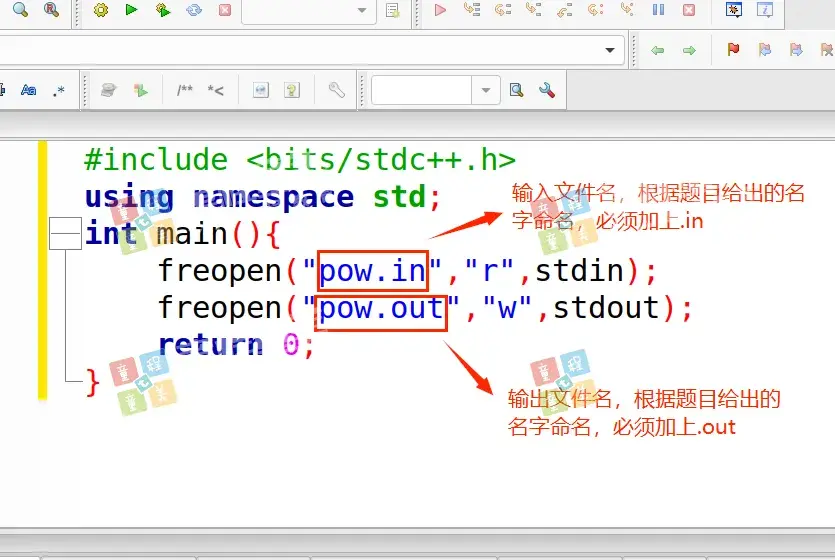Insert block comment with /** icon
Screen dimensions: 835x560
[x=185, y=90]
